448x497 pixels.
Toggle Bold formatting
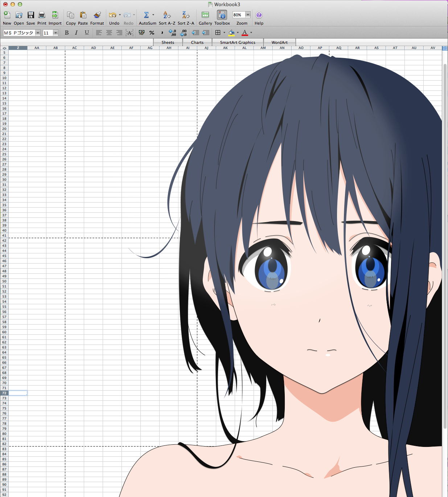tap(67, 33)
